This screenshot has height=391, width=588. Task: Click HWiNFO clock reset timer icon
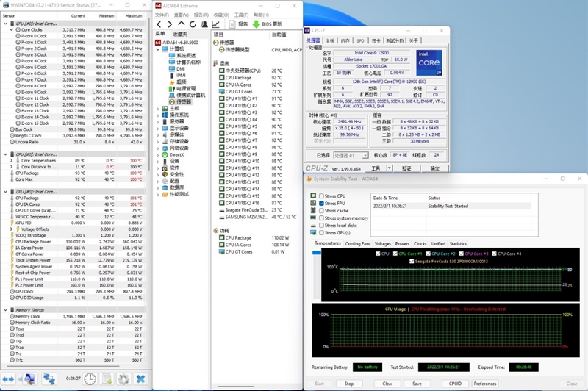[90, 379]
